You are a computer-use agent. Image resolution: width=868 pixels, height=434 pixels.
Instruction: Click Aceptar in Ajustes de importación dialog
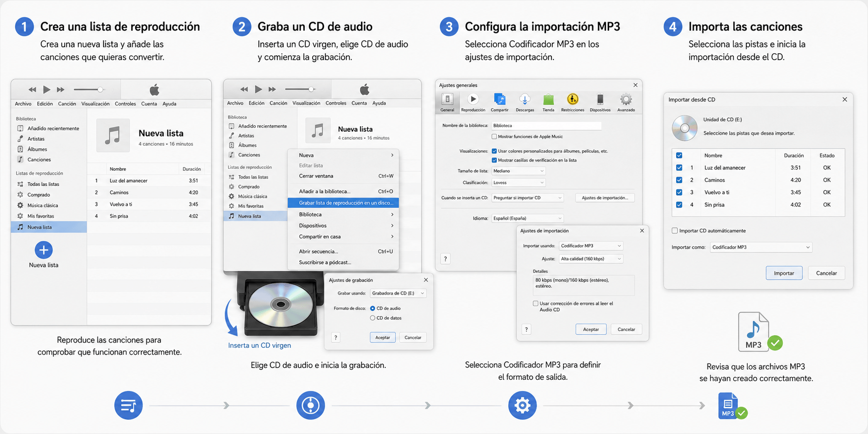(x=591, y=329)
